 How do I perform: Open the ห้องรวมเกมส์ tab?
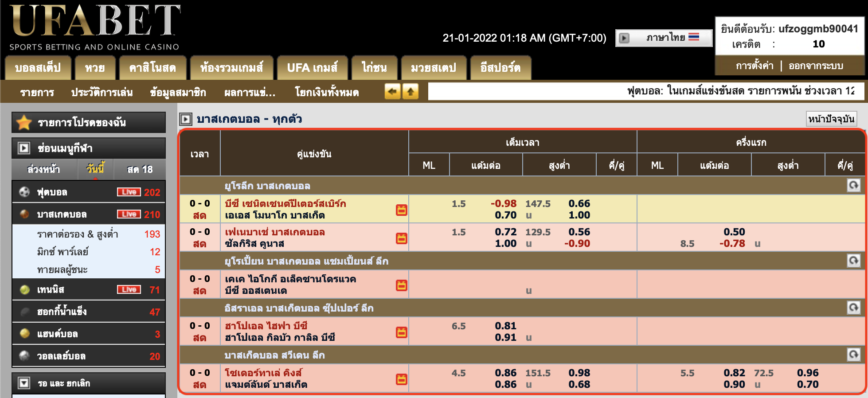(231, 68)
